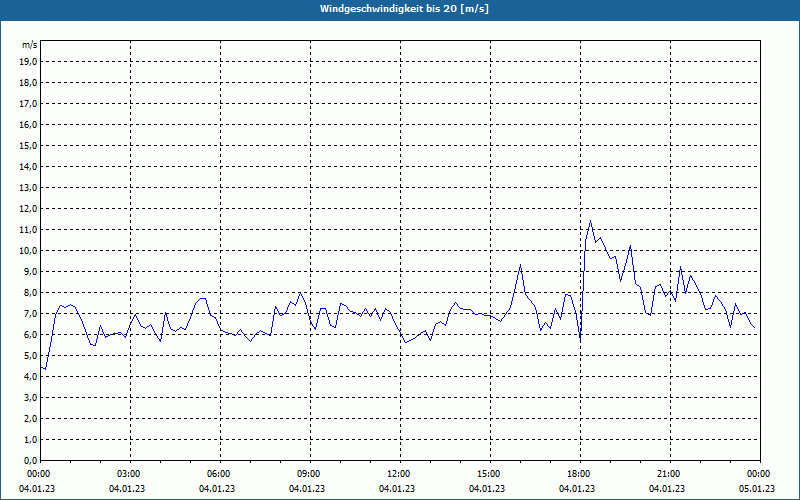Click the '04.01.23' date under first 00:00
The image size is (800, 500).
[37, 489]
